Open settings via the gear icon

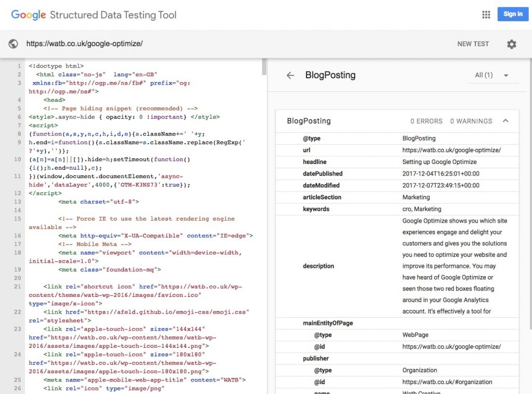tap(512, 44)
